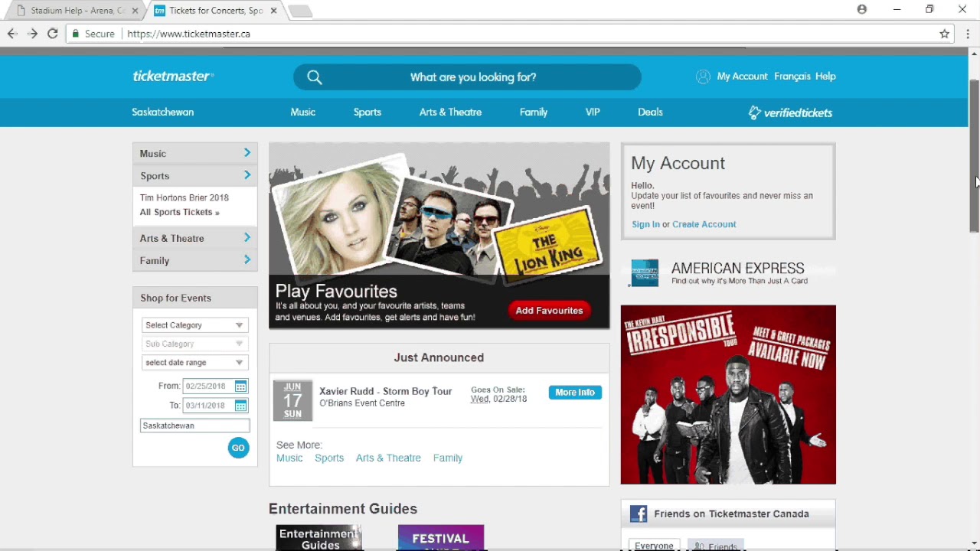The image size is (980, 551).
Task: Expand the Sports sidebar chevron
Action: click(247, 175)
